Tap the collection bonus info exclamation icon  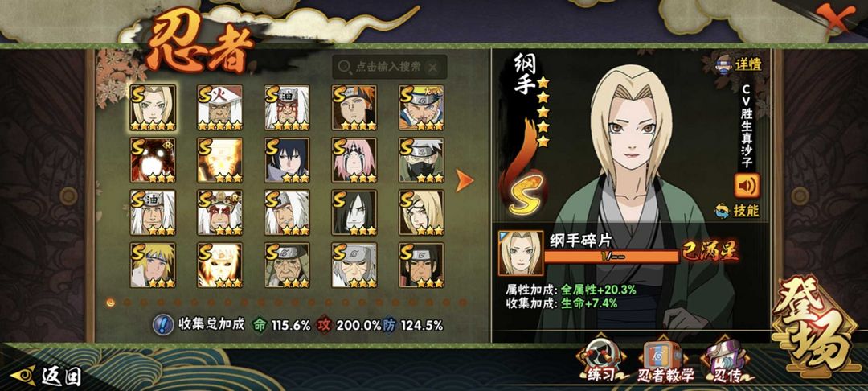click(x=162, y=324)
